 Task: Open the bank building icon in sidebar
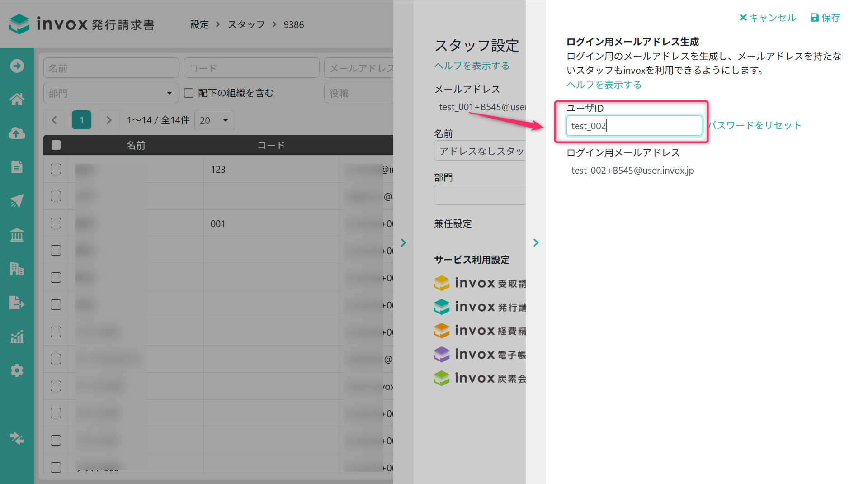[17, 235]
